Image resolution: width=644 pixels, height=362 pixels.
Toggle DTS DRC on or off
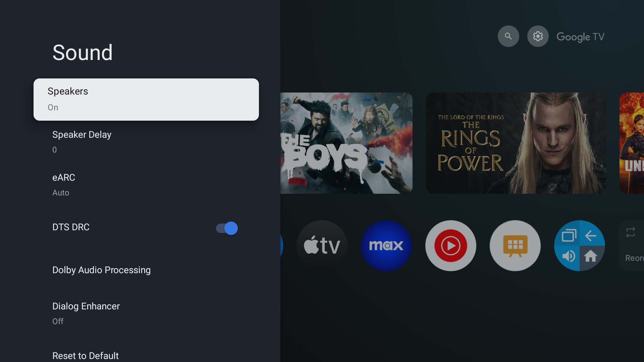226,227
